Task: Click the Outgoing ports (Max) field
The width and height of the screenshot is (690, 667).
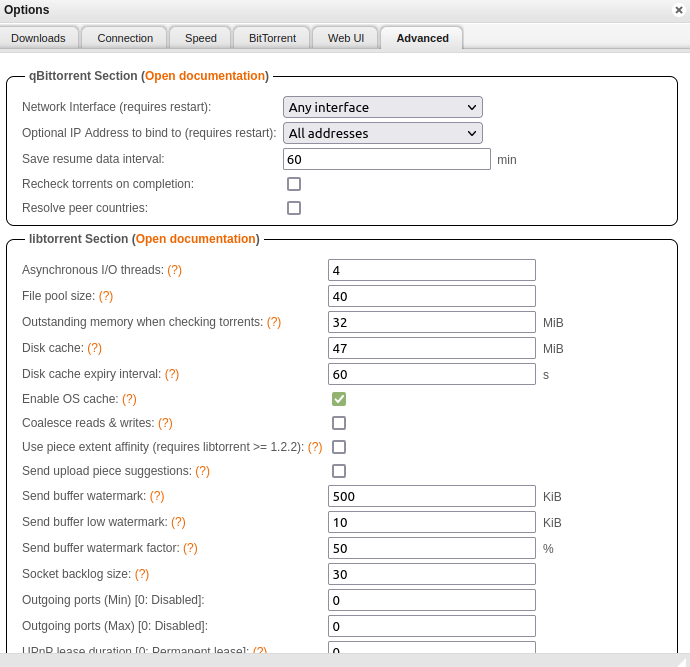Action: pos(432,626)
